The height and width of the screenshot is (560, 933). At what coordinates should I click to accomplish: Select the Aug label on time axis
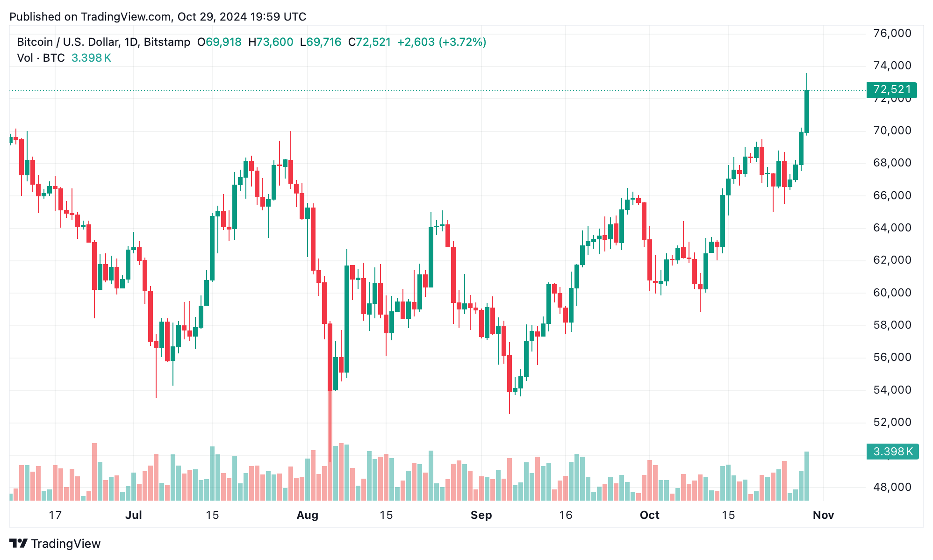tap(308, 515)
